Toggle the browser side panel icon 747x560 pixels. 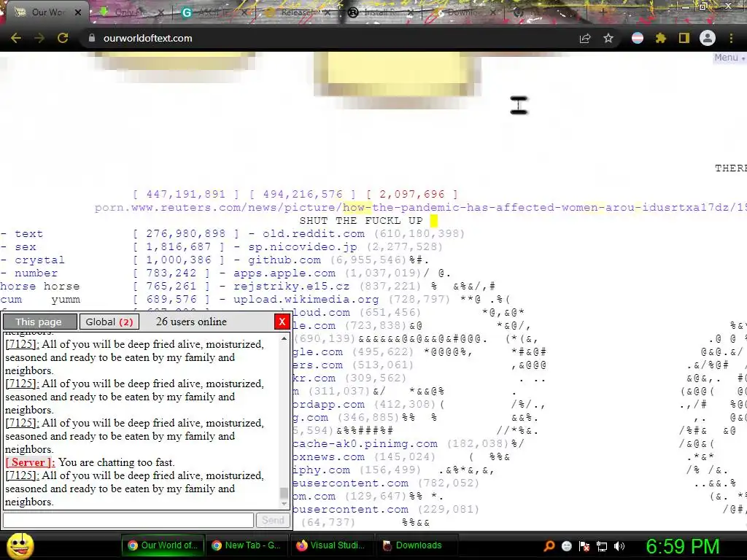click(x=684, y=38)
